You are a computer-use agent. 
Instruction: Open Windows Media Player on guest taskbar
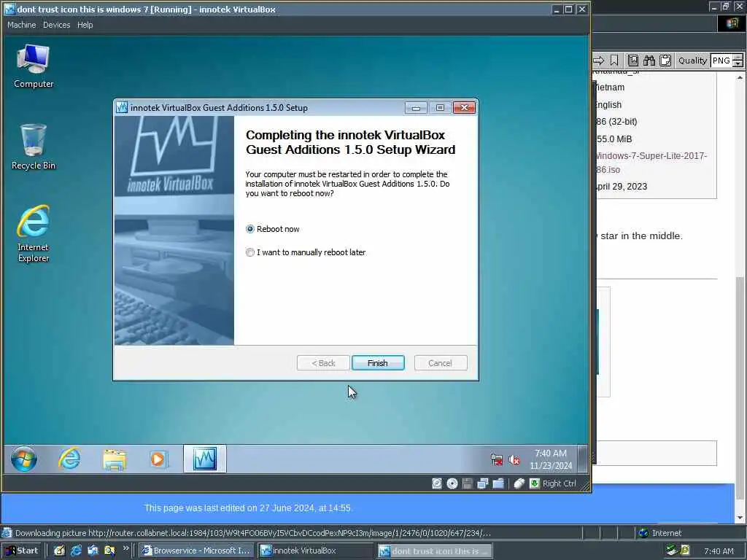click(x=158, y=459)
